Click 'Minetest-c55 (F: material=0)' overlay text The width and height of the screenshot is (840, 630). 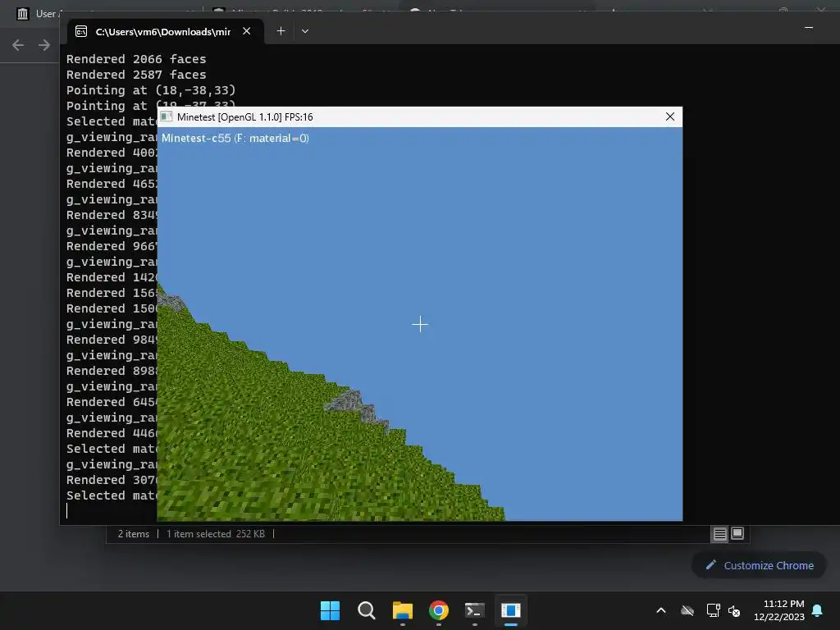point(235,138)
